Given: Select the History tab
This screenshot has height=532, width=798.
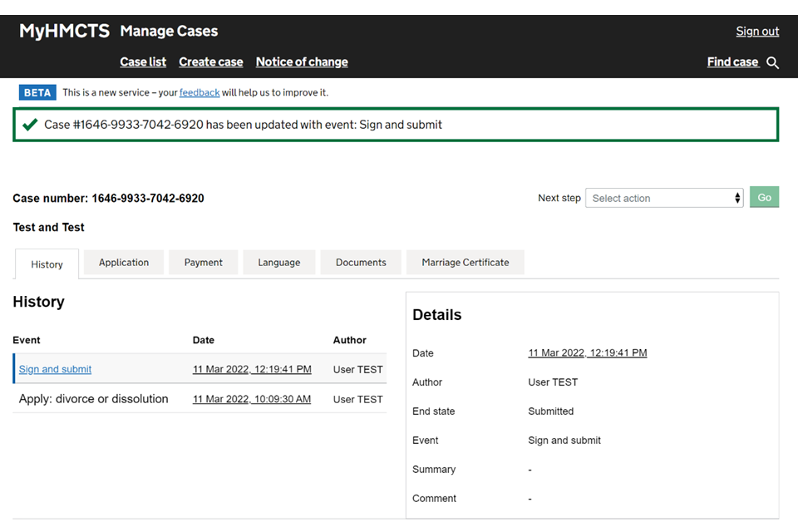Looking at the screenshot, I should pos(47,264).
